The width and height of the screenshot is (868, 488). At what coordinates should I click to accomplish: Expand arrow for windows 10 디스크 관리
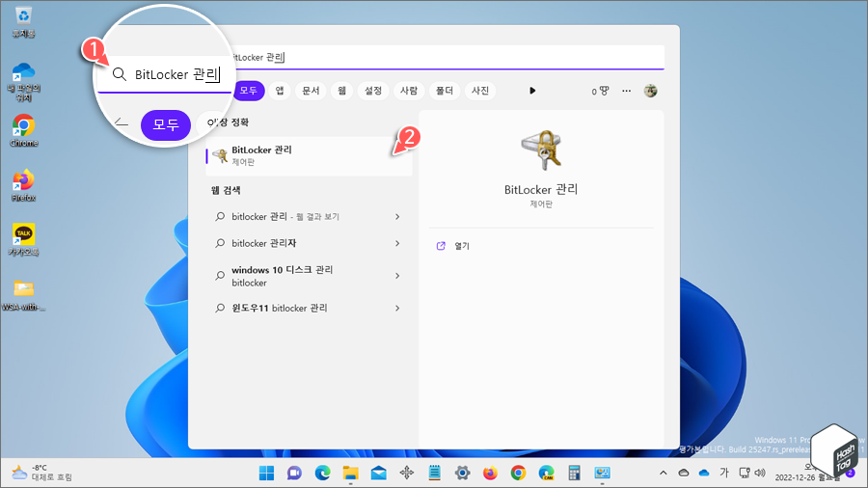(x=397, y=276)
